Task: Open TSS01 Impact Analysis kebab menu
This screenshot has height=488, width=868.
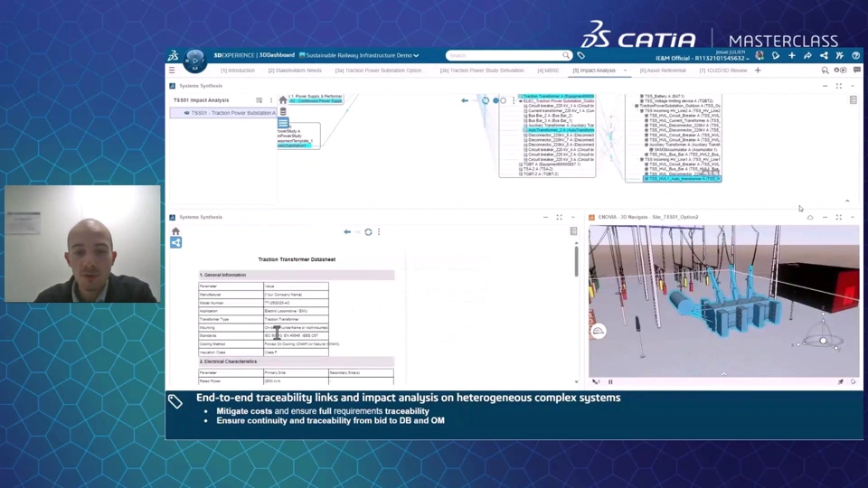Action: 271,100
